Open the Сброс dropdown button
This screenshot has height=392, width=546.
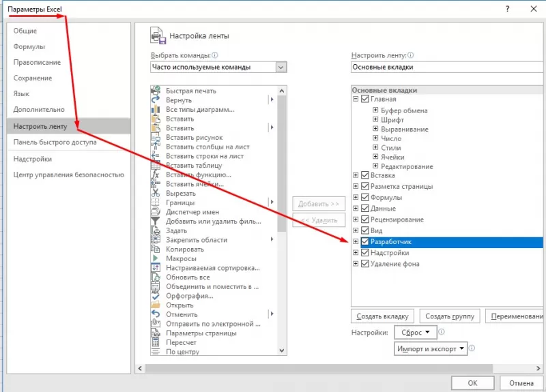416,333
